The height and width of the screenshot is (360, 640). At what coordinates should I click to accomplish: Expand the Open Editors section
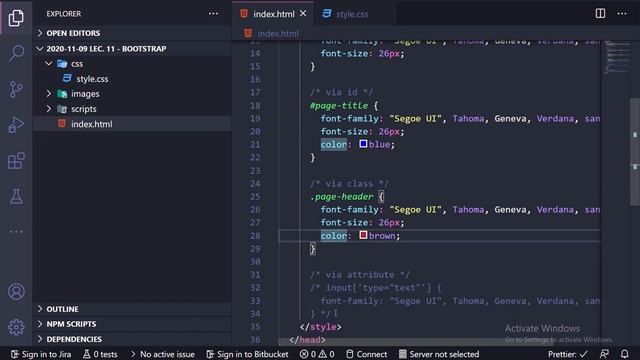pos(132,33)
